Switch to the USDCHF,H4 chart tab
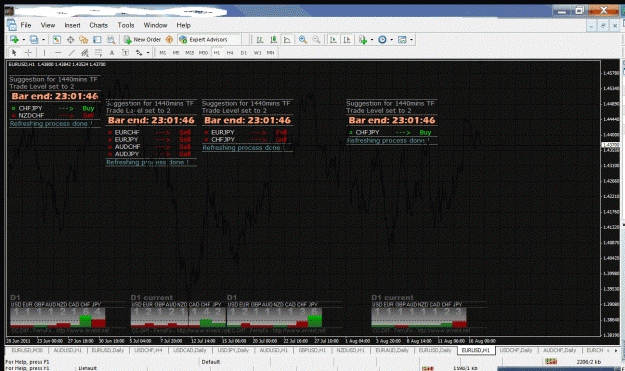 click(148, 350)
